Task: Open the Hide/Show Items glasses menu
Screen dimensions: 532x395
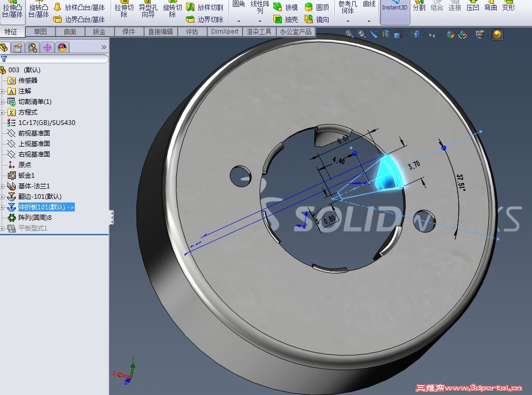Action: click(x=432, y=34)
